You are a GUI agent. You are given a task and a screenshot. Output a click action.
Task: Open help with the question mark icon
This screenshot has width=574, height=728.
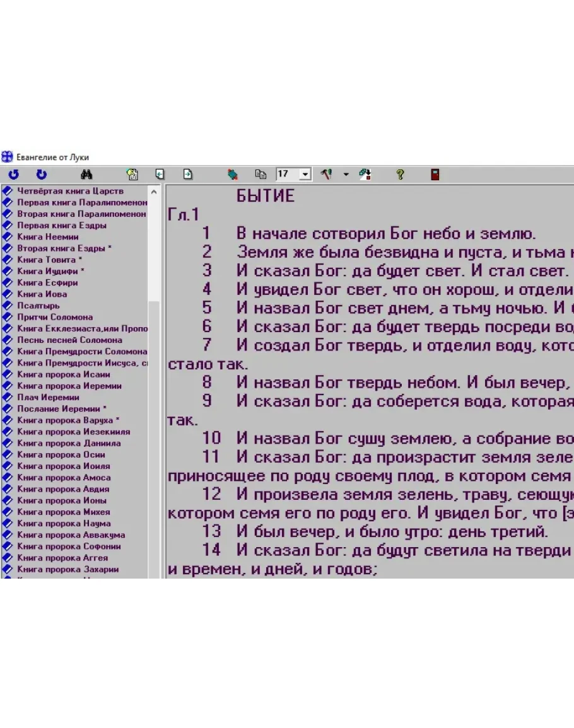click(x=400, y=175)
